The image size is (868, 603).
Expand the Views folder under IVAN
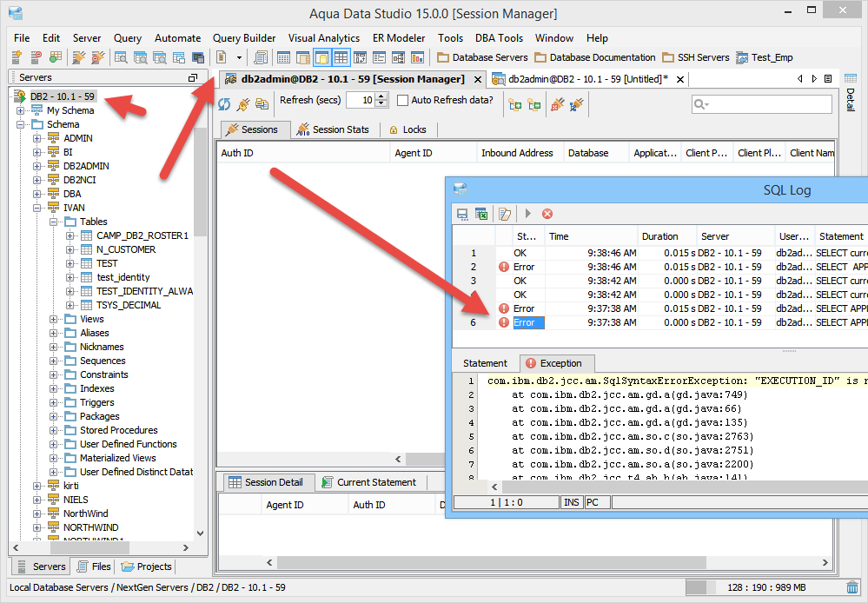54,319
